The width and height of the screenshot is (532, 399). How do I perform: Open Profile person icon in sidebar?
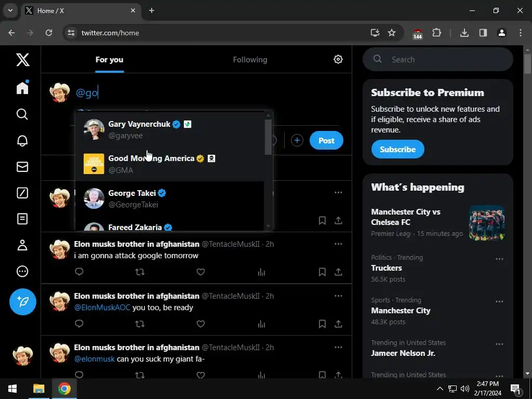click(22, 245)
